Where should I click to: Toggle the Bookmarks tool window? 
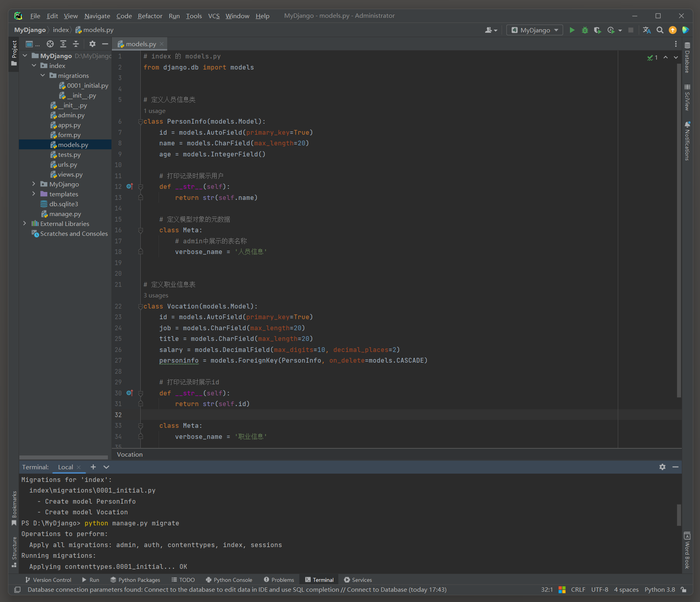[14, 508]
